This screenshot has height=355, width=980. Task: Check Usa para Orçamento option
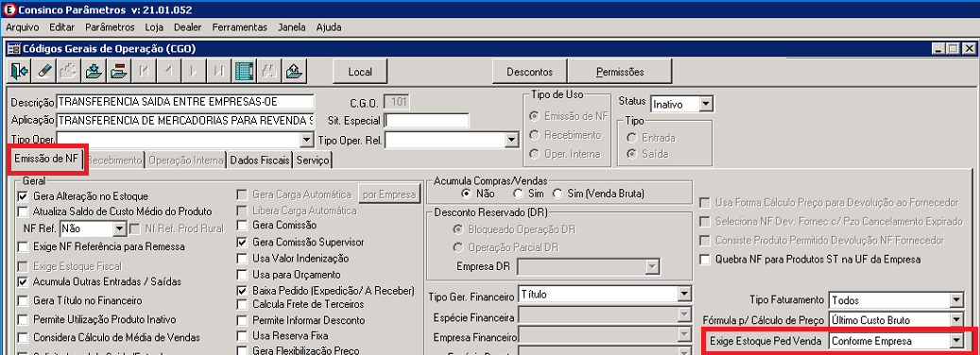coord(243,275)
